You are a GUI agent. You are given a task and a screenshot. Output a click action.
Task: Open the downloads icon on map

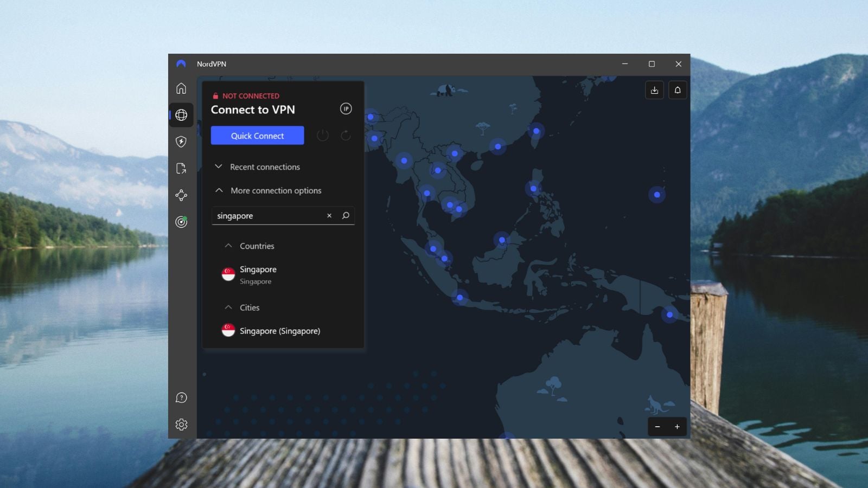(x=654, y=90)
